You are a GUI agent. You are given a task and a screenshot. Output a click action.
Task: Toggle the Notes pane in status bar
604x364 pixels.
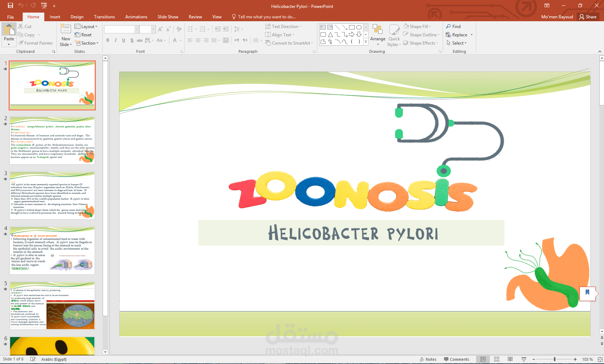click(x=428, y=359)
